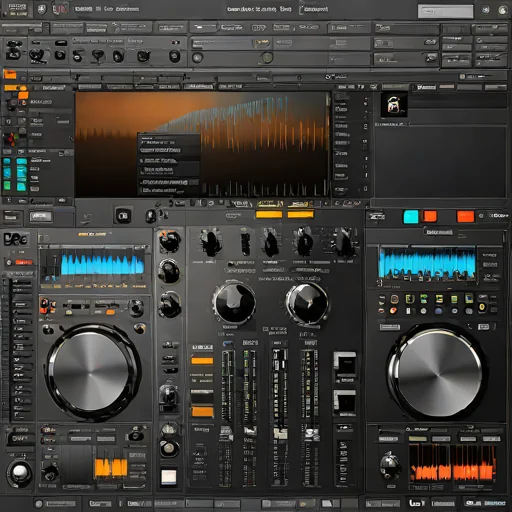Click the mouse-shaped icon above the knob column
512x512 pixels.
click(x=151, y=216)
